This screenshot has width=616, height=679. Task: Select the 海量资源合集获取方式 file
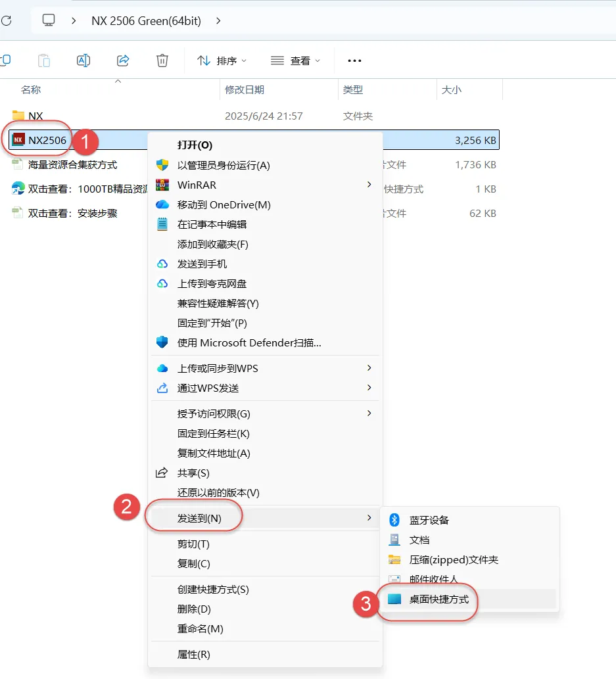pos(72,164)
